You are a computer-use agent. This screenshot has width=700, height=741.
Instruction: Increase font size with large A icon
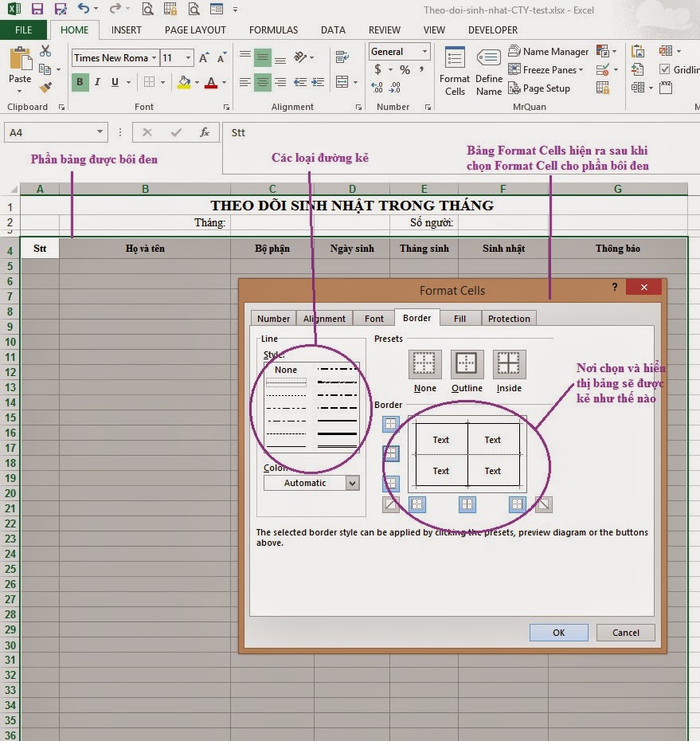204,58
